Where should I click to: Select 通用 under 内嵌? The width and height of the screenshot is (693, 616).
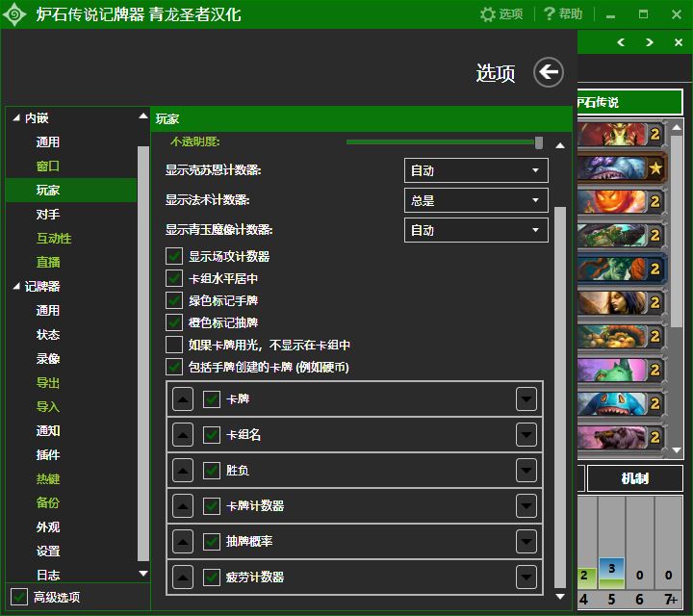point(48,142)
